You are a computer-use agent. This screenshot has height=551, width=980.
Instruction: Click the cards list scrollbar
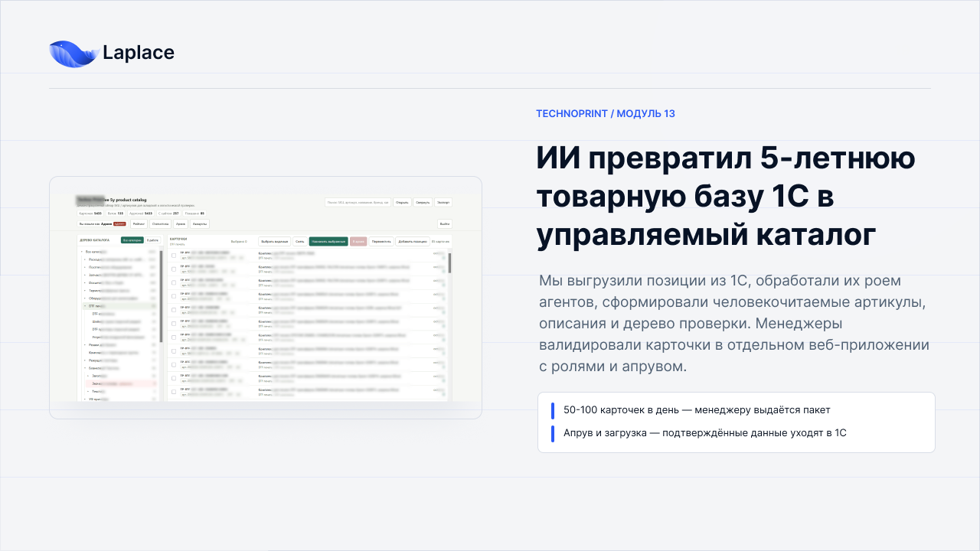point(449,262)
